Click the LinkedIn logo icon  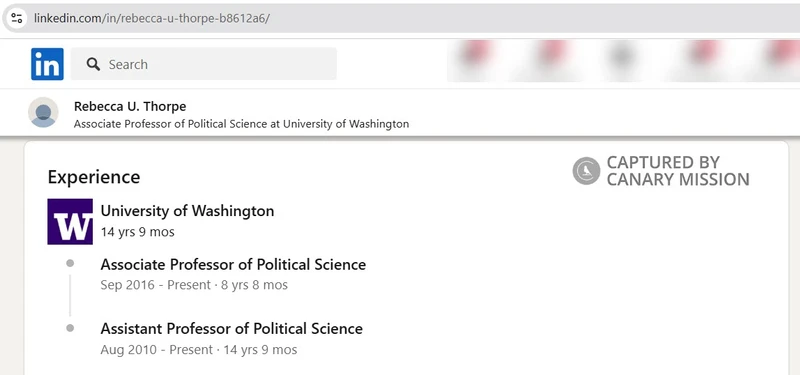tap(47, 64)
